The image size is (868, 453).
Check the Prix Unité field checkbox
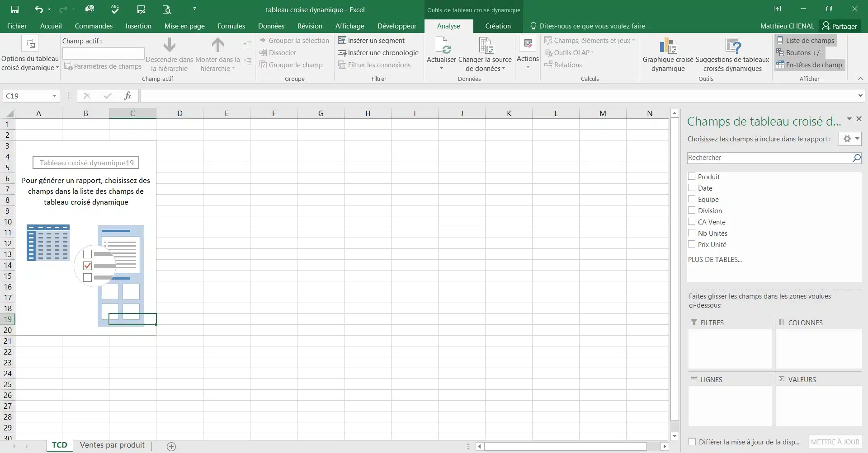pos(692,244)
